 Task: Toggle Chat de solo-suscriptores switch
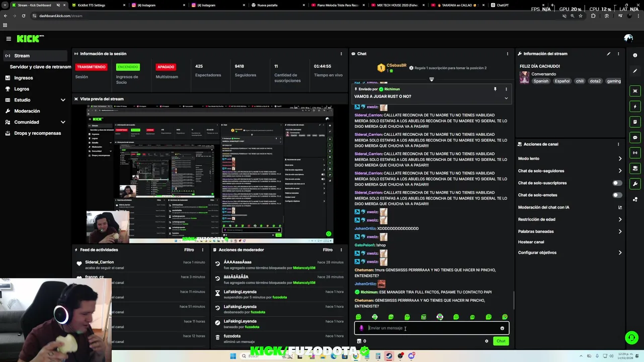(617, 183)
